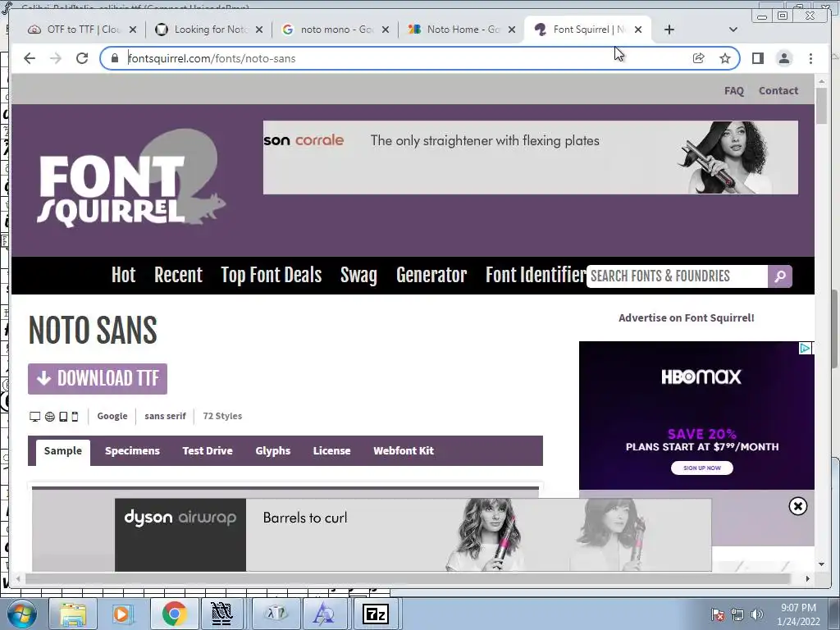Select the License tab
The height and width of the screenshot is (630, 840).
[x=331, y=450]
